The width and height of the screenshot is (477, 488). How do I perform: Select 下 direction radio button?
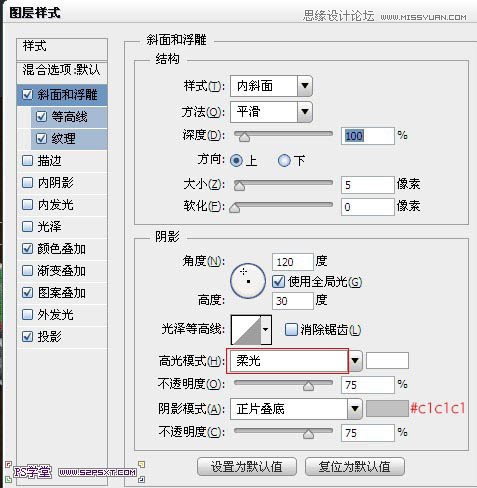(x=284, y=161)
